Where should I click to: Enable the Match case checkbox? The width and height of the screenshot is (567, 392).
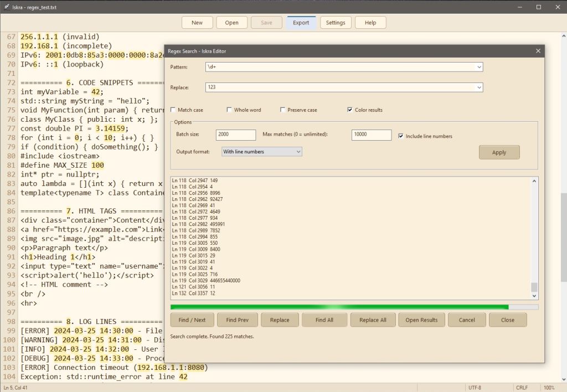coord(174,110)
